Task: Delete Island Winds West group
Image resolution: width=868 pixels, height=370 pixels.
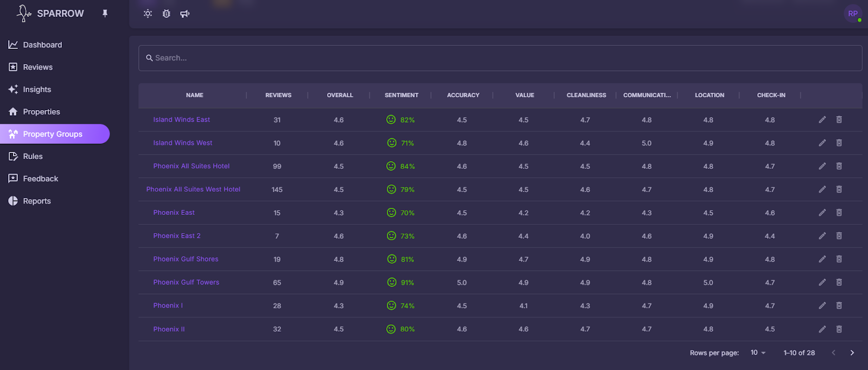Action: pos(839,143)
